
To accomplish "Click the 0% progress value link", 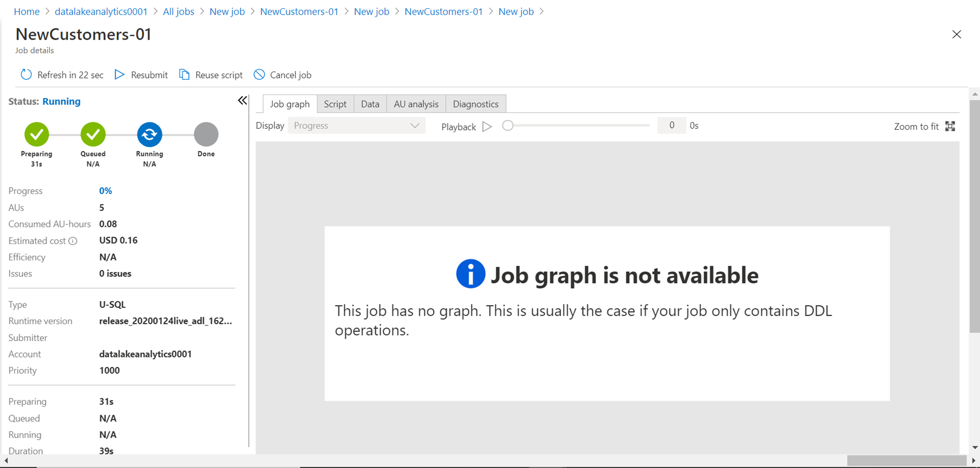I will click(x=105, y=191).
